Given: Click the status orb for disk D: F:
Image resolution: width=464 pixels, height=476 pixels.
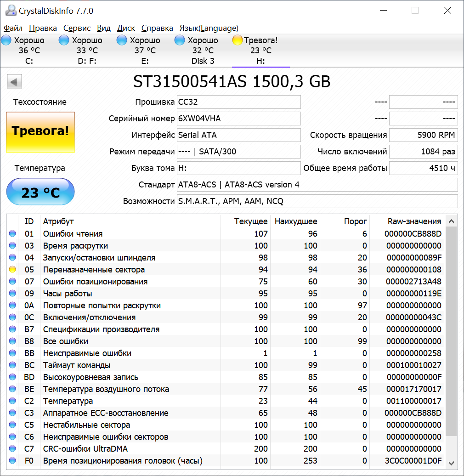Looking at the screenshot, I should pos(64,40).
